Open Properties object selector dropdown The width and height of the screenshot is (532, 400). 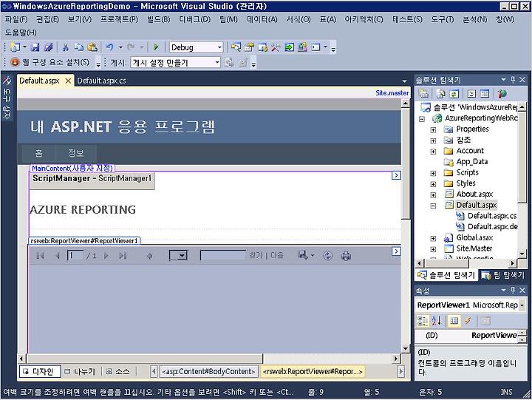522,305
